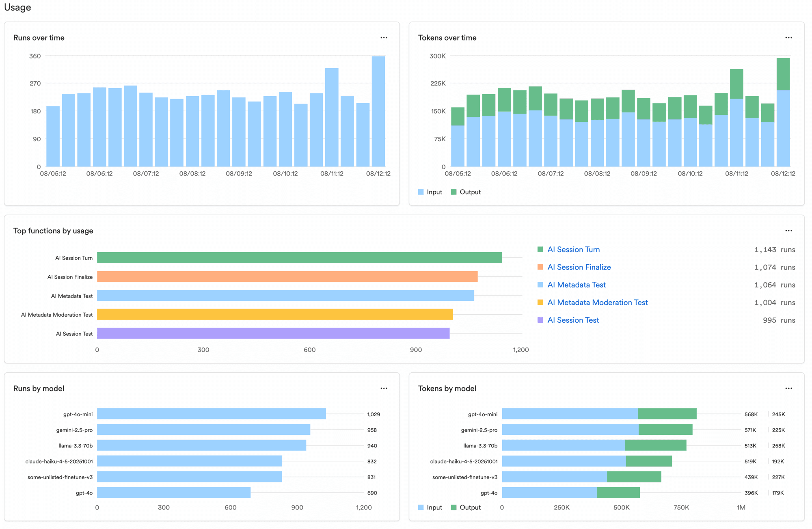
Task: Click the "Top functions by usage" title
Action: pos(53,231)
